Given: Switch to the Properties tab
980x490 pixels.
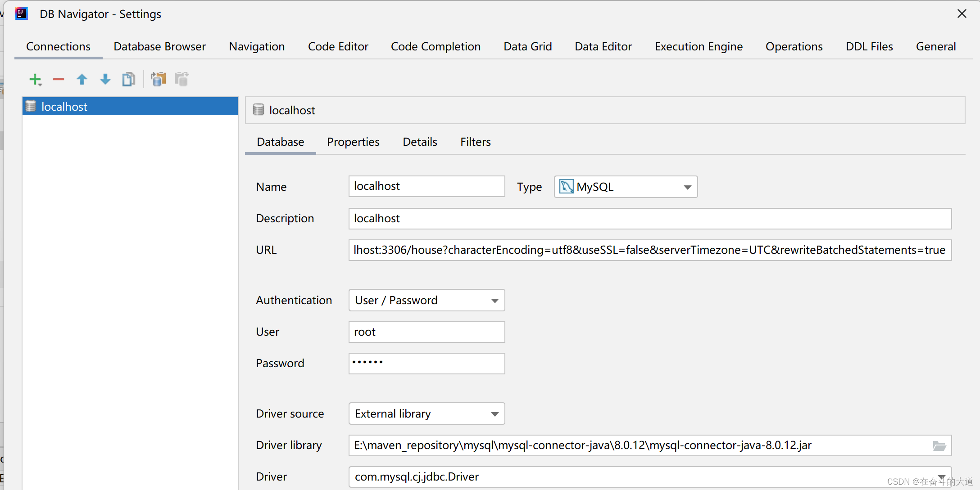Looking at the screenshot, I should coord(353,141).
